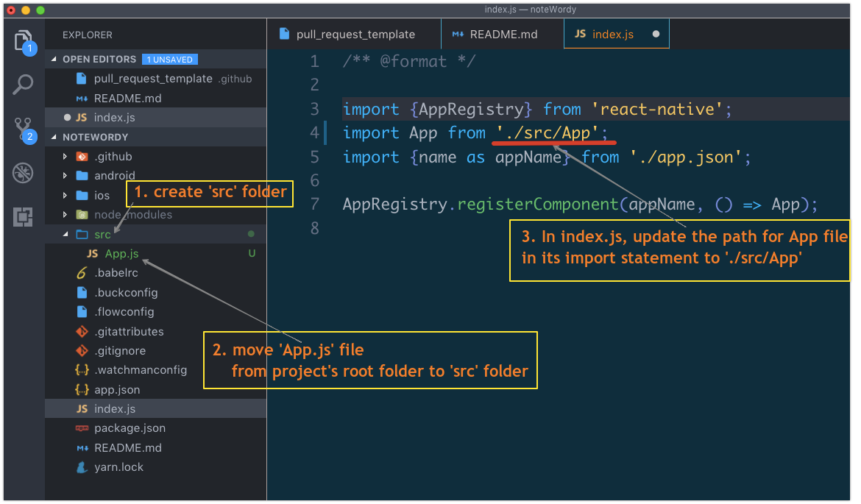The width and height of the screenshot is (861, 504).
Task: Open the Debug view
Action: 23,172
